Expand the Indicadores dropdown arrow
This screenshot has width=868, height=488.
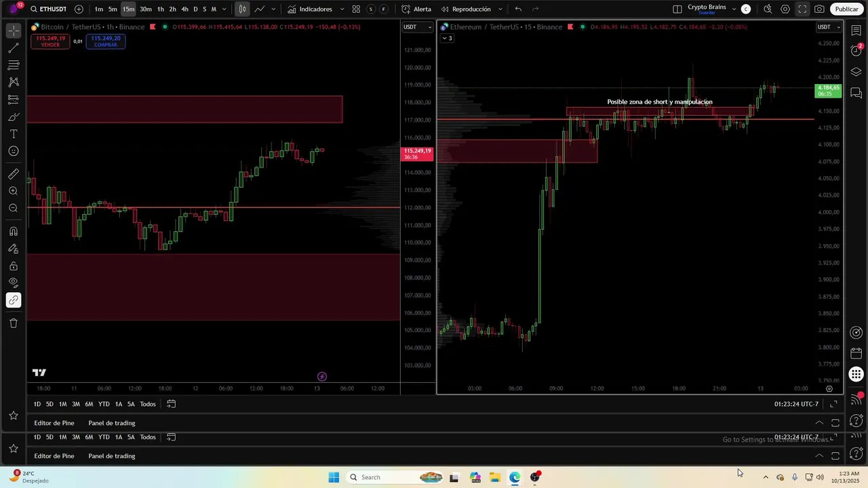(342, 9)
